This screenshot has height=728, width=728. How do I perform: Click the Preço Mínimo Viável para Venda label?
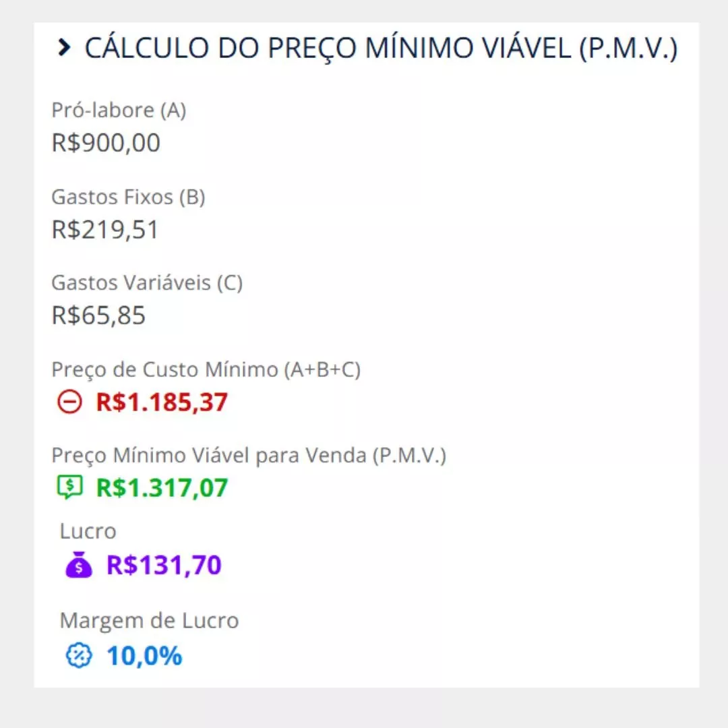pyautogui.click(x=249, y=455)
